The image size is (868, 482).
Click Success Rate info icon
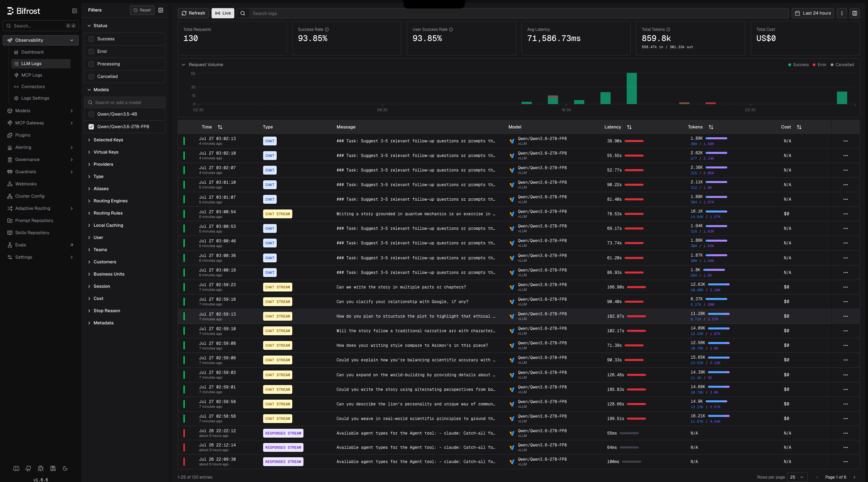pyautogui.click(x=327, y=29)
